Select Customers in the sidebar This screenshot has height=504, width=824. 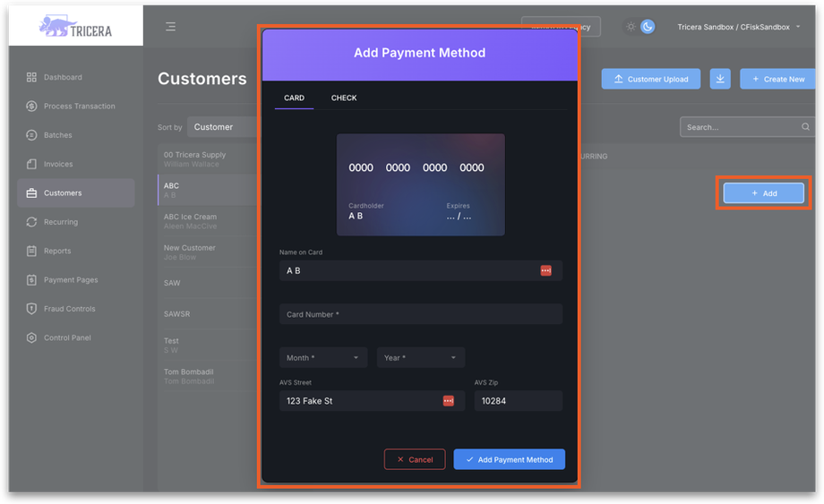[75, 192]
